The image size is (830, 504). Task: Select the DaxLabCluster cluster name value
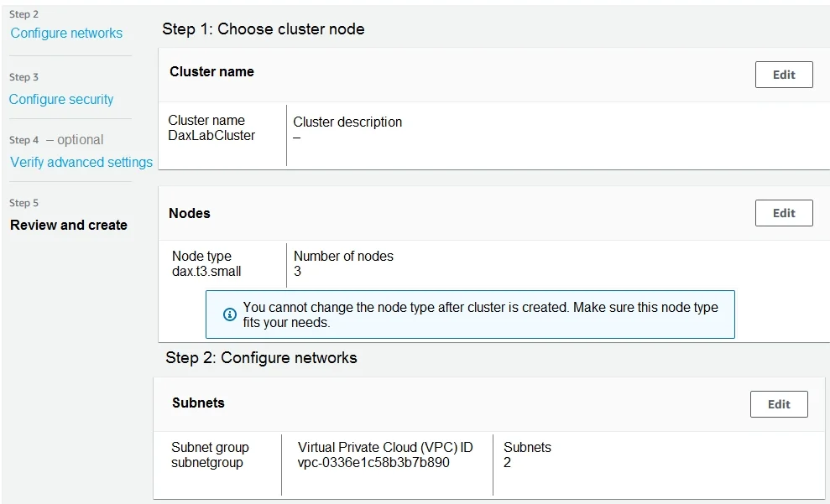pos(211,135)
